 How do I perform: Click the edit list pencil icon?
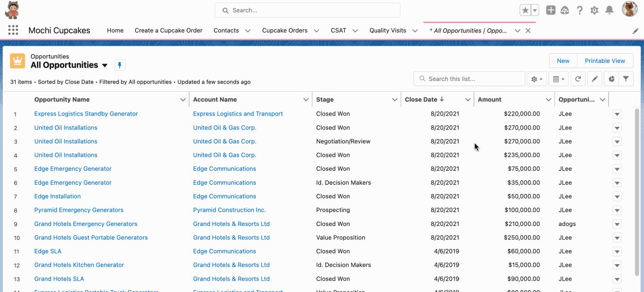[x=594, y=79]
